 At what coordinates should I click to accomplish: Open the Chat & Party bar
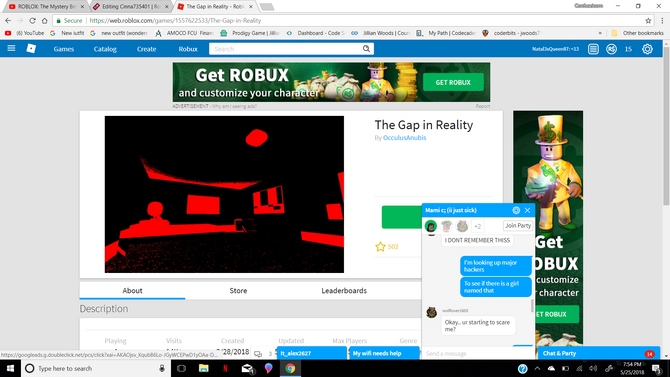coord(599,353)
